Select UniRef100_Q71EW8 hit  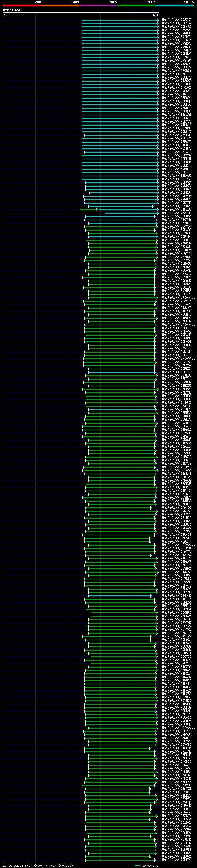176,135
